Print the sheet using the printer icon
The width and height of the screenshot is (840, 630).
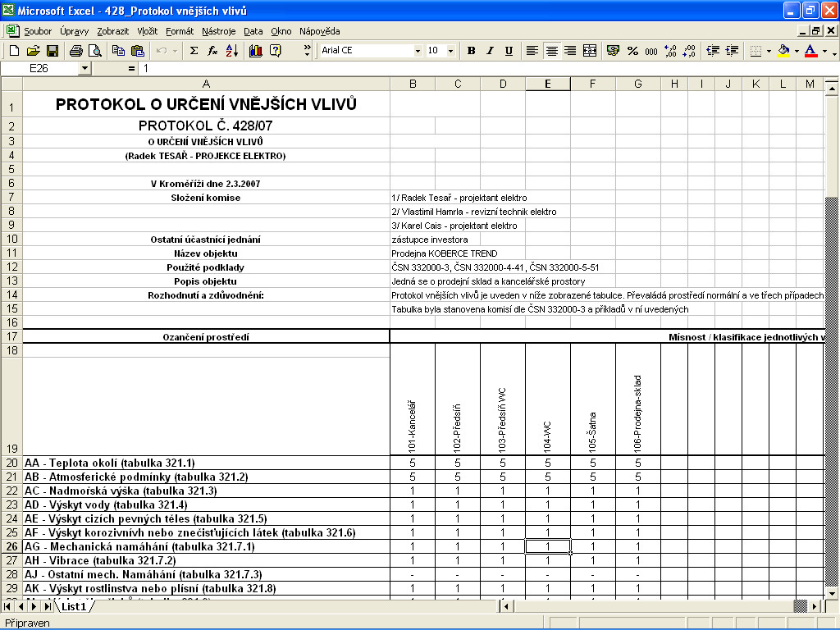click(76, 50)
